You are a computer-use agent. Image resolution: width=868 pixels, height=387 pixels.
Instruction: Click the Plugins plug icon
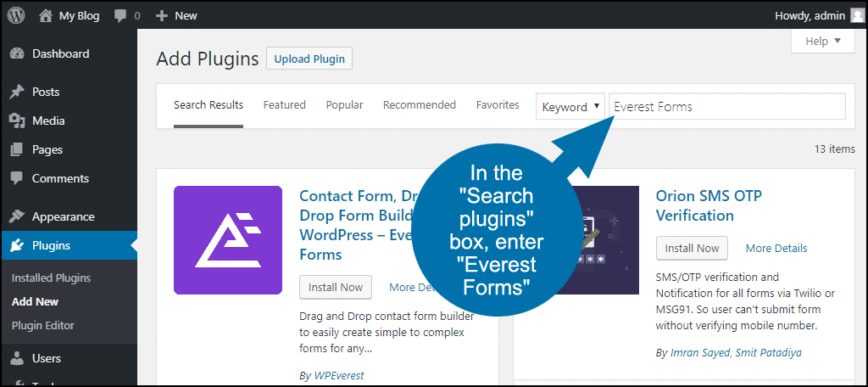coord(17,245)
